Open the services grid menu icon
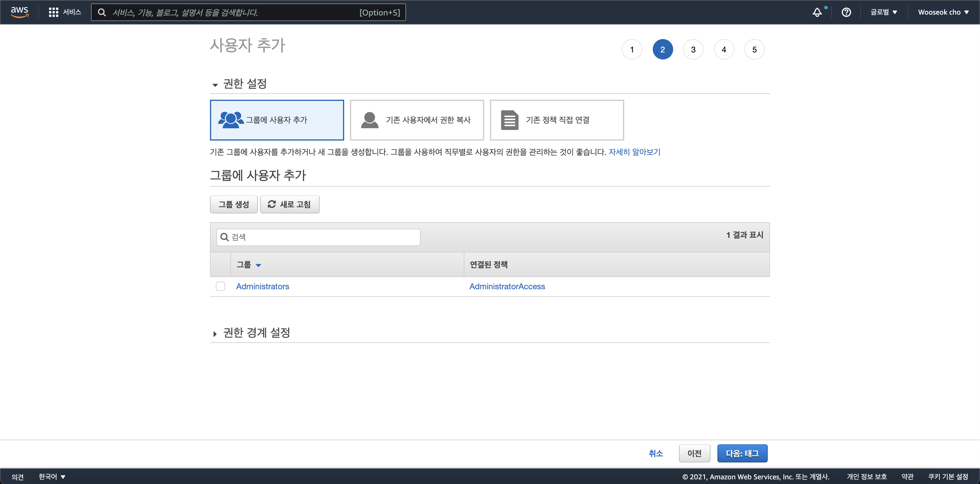Image resolution: width=980 pixels, height=484 pixels. (x=53, y=12)
